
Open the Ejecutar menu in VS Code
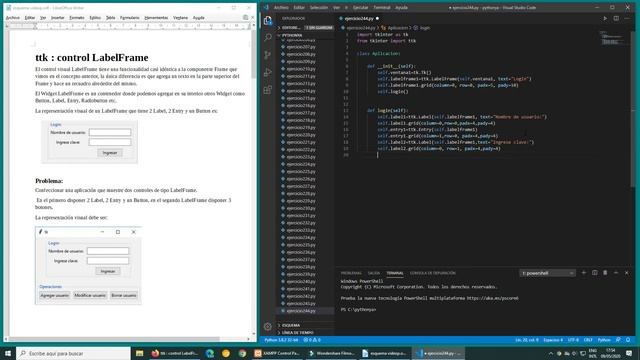360,7
